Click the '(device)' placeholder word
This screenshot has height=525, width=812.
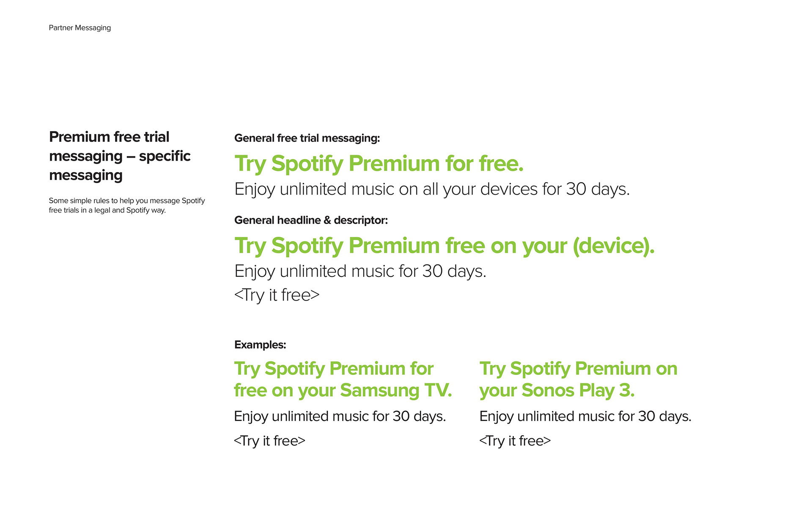(x=613, y=246)
